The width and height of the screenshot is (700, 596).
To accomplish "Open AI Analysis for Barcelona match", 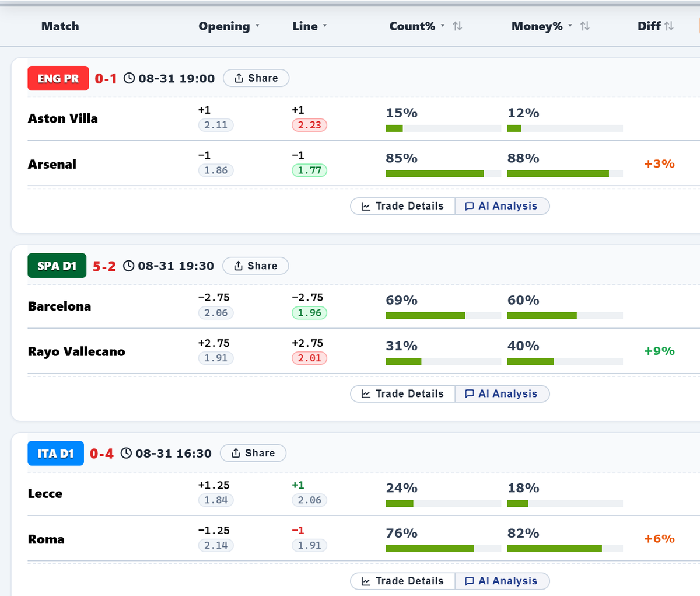I will click(x=502, y=393).
